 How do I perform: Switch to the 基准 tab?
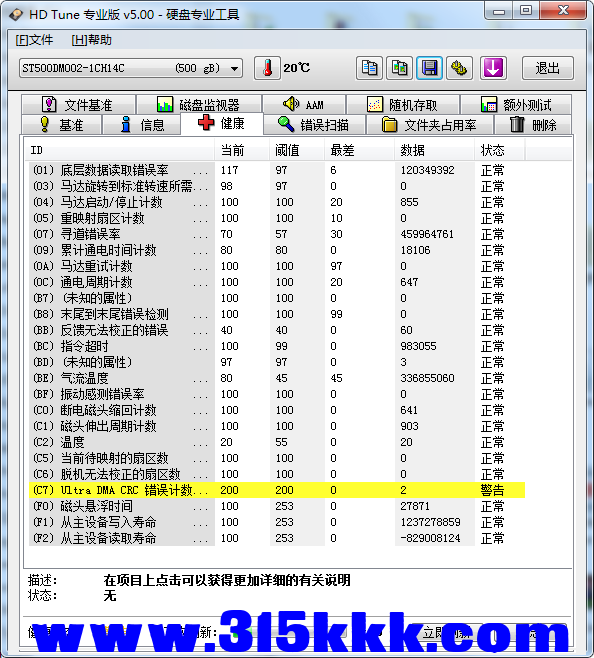[61, 125]
